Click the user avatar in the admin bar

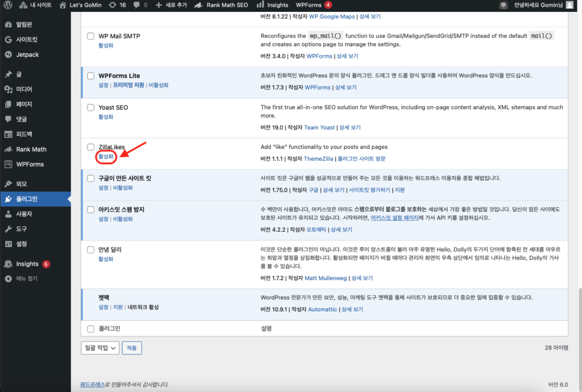point(569,5)
